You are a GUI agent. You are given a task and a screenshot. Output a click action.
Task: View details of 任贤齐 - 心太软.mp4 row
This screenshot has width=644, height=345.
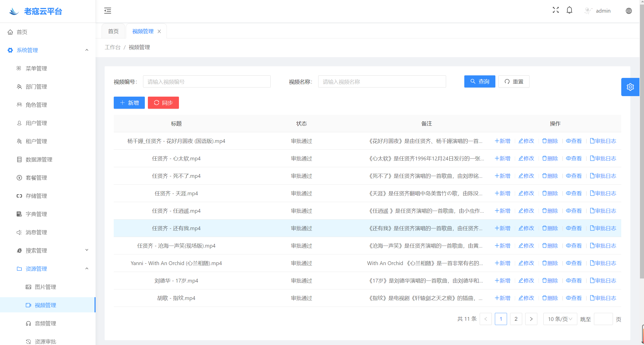coord(574,159)
